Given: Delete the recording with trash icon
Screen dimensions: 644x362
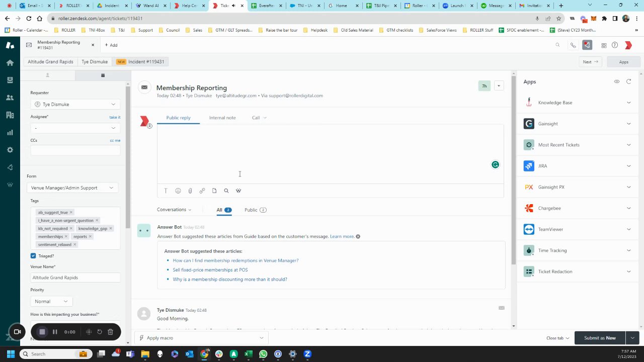Looking at the screenshot, I should click(110, 332).
